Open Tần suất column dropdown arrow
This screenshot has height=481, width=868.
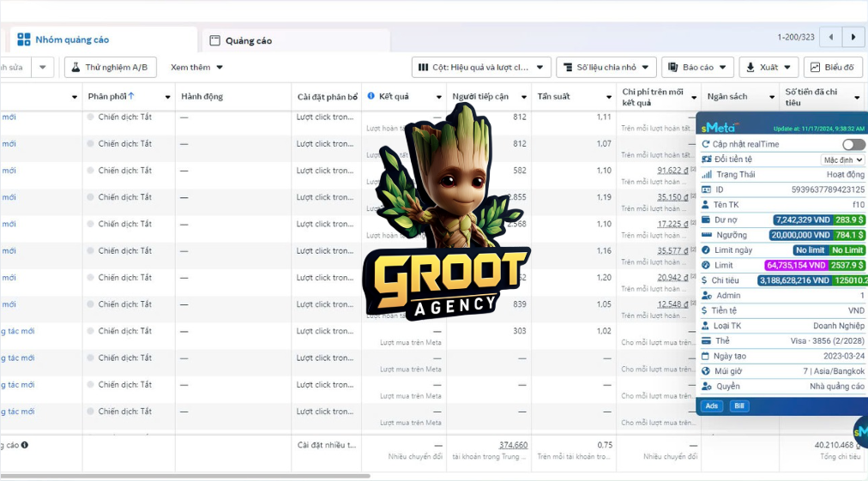point(608,97)
